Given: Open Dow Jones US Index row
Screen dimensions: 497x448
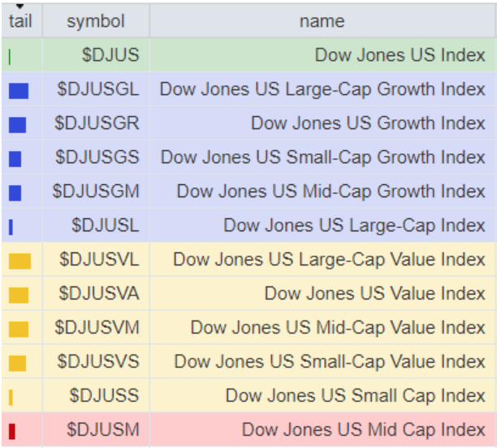Looking at the screenshot, I should (400, 56).
